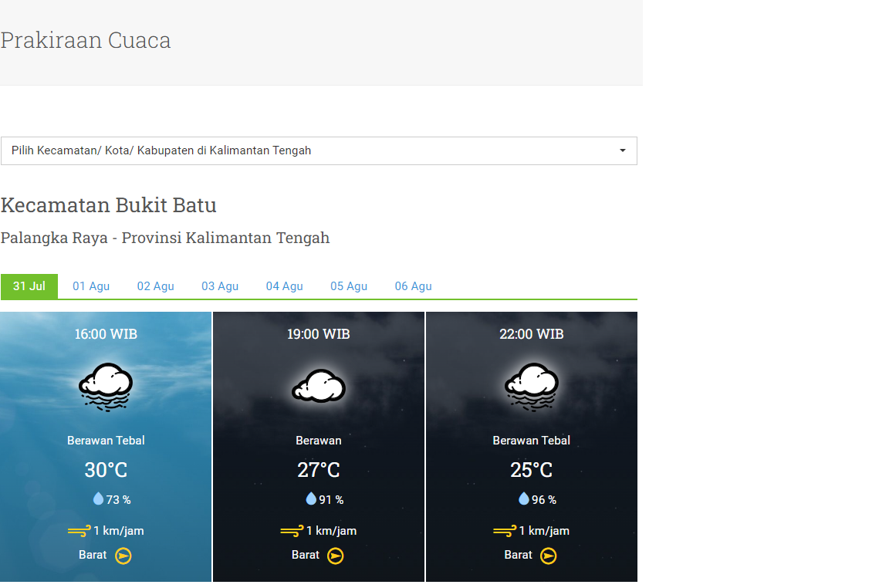This screenshot has height=588, width=889.
Task: Click the humidity droplet icon beside 73 %
Action: point(98,498)
